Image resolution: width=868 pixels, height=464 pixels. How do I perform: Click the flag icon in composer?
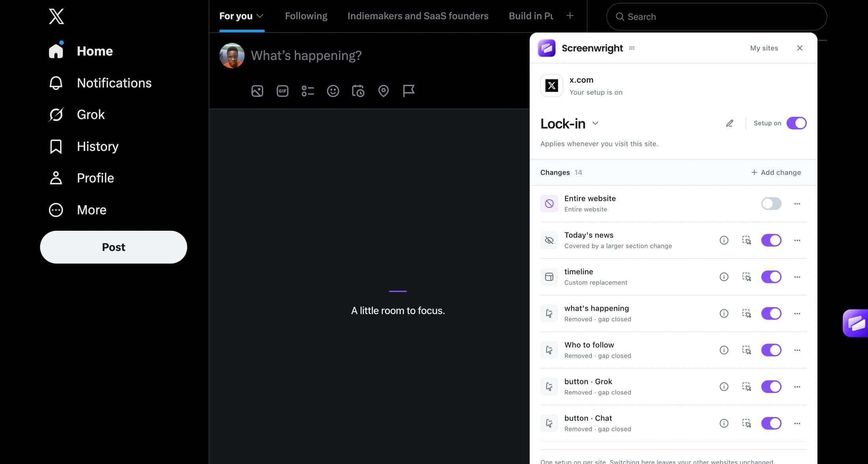[409, 91]
